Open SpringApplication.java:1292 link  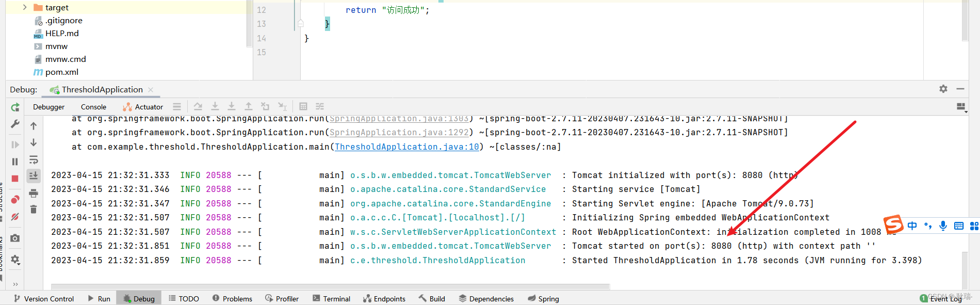pyautogui.click(x=399, y=133)
